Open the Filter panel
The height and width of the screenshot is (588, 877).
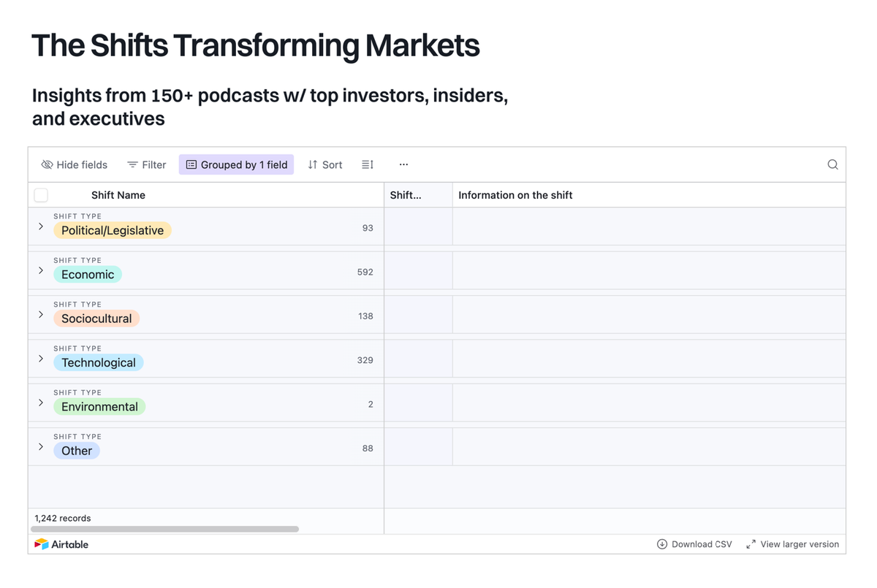[146, 164]
